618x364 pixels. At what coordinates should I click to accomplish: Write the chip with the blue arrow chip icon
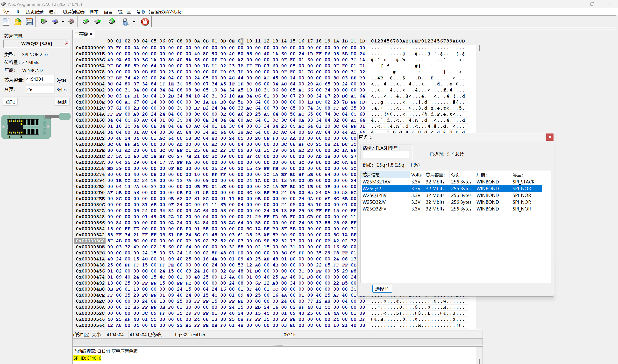(55, 22)
